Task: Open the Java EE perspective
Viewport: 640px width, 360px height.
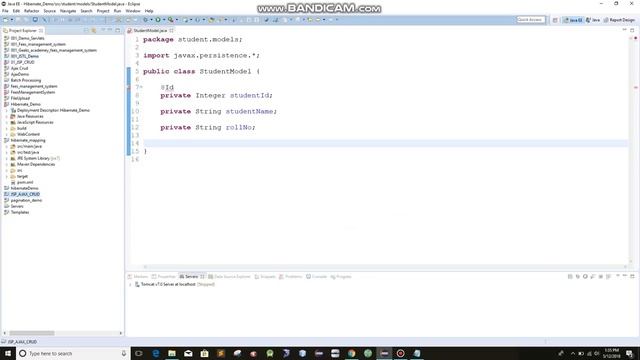Action: tap(573, 20)
